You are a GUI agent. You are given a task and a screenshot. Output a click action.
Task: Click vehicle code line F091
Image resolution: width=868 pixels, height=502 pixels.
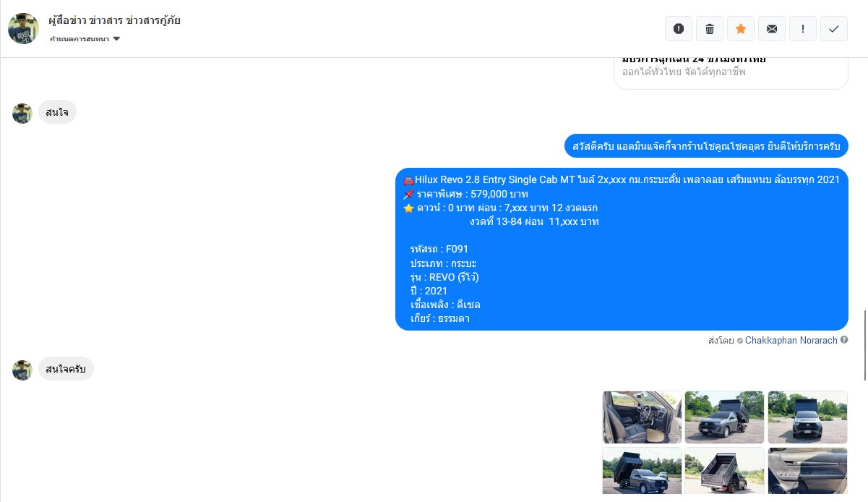pos(439,250)
